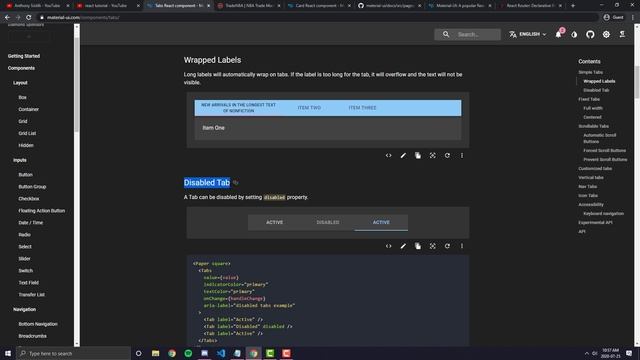The image size is (640, 360).
Task: Copy source of the Wrapped Labels demo
Action: point(418,156)
